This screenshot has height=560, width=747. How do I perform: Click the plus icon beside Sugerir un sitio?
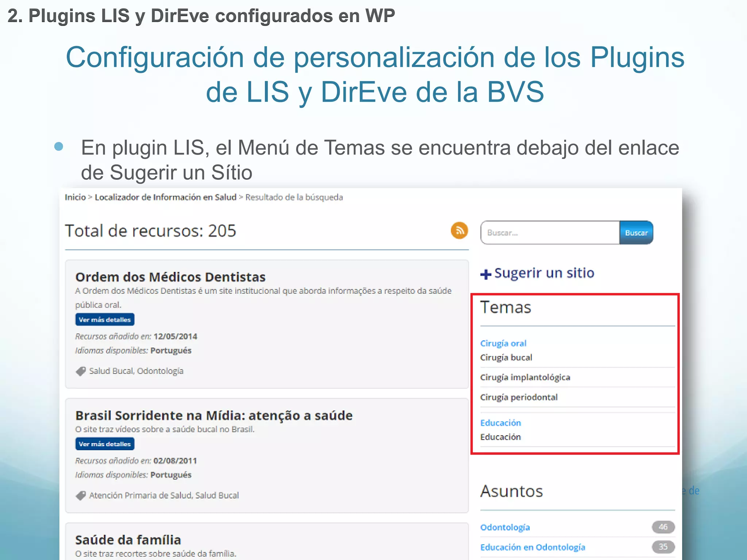click(x=485, y=274)
